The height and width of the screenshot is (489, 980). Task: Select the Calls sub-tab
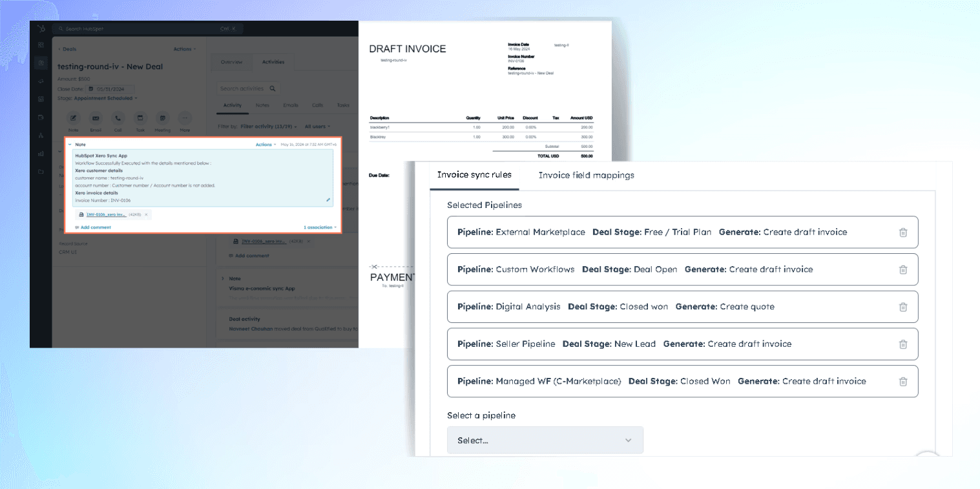[x=317, y=105]
